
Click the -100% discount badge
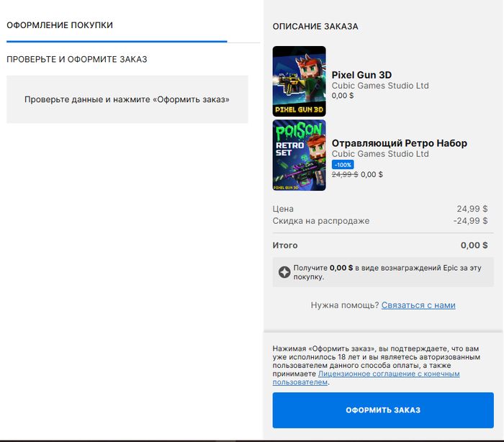(343, 164)
